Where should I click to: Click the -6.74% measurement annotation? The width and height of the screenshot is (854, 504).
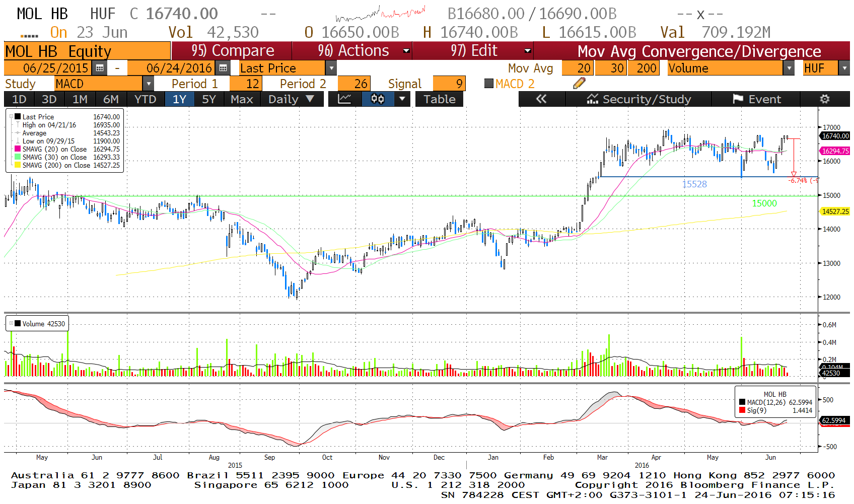click(x=803, y=180)
